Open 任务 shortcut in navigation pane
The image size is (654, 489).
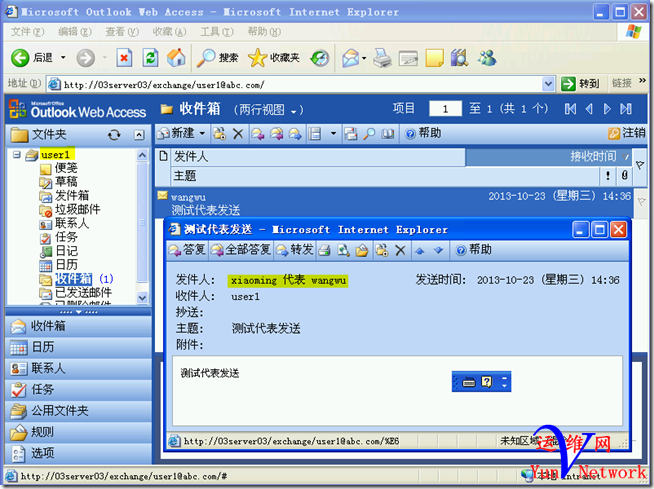[x=78, y=390]
